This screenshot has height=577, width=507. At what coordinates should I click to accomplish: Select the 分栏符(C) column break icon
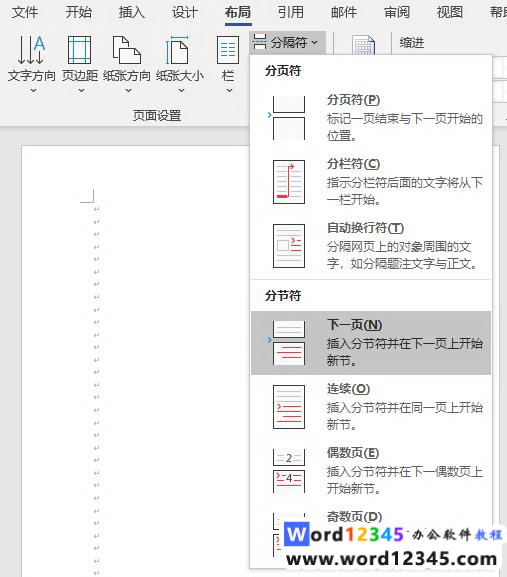point(289,182)
